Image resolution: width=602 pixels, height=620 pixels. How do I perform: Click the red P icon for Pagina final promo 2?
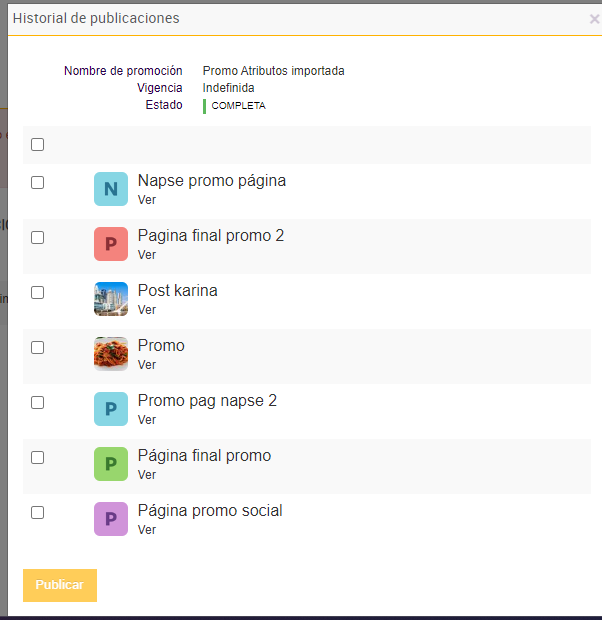pyautogui.click(x=111, y=244)
